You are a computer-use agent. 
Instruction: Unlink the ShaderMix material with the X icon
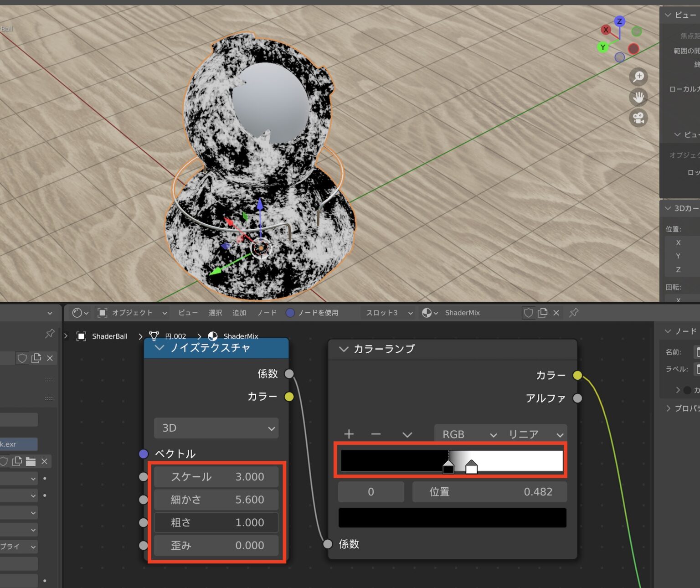click(556, 313)
